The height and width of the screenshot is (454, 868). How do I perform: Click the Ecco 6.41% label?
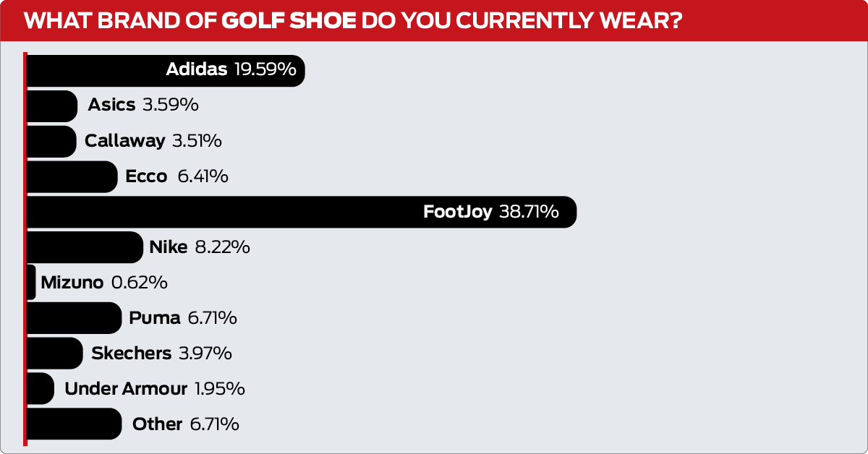[176, 176]
